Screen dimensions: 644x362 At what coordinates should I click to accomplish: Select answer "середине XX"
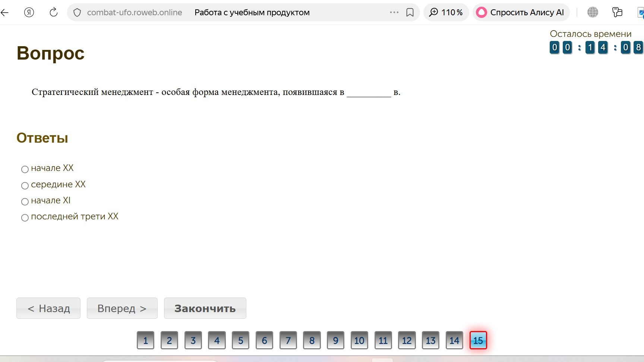coord(25,185)
